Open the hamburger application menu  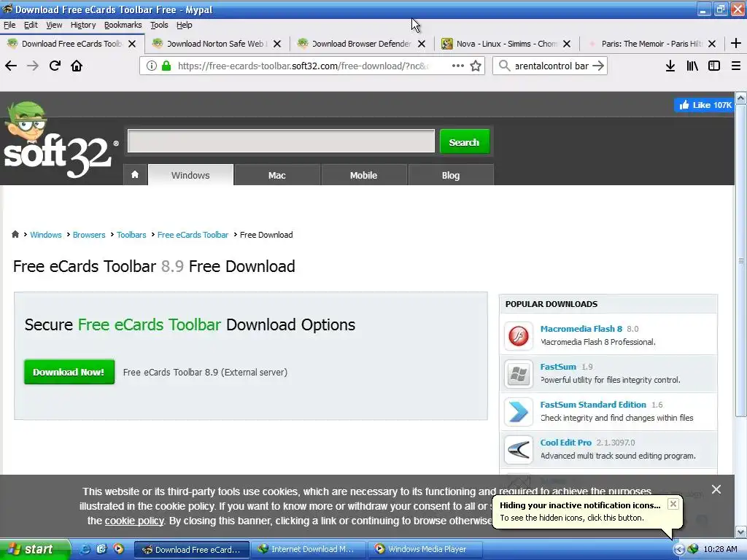click(735, 66)
